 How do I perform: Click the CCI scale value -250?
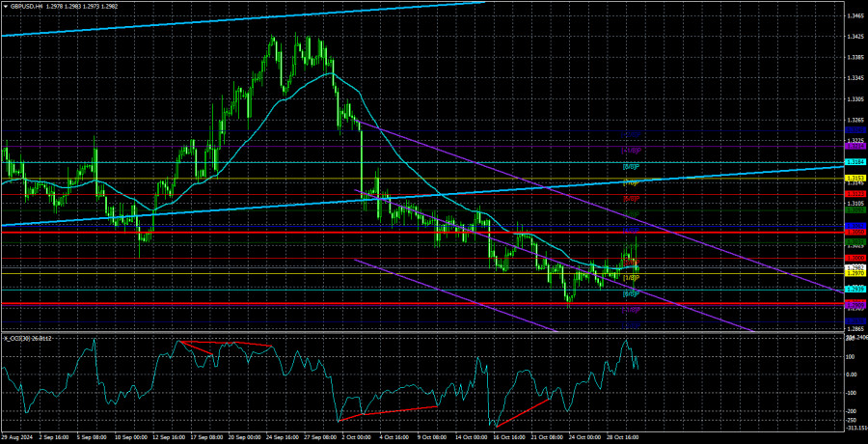[852, 421]
